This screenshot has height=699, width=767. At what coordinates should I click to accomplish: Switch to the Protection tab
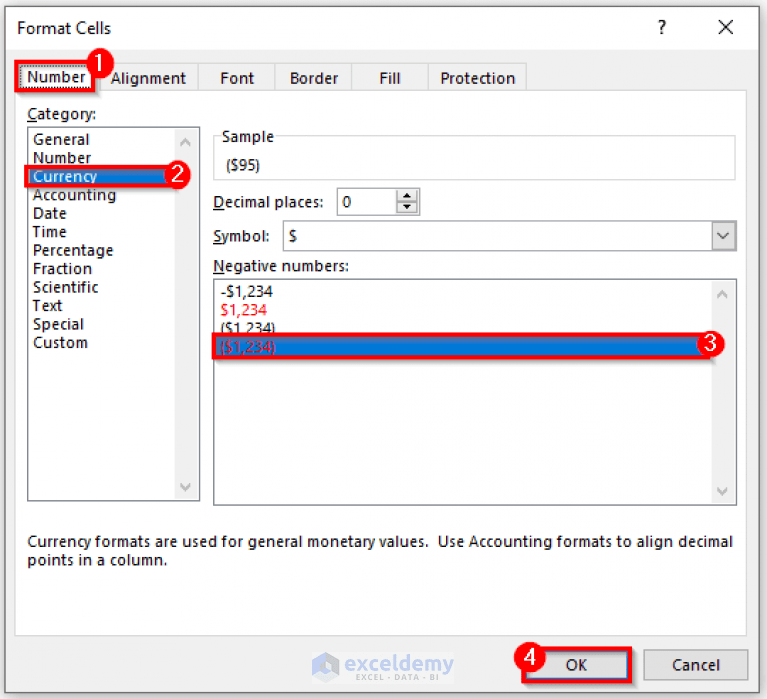pyautogui.click(x=477, y=78)
